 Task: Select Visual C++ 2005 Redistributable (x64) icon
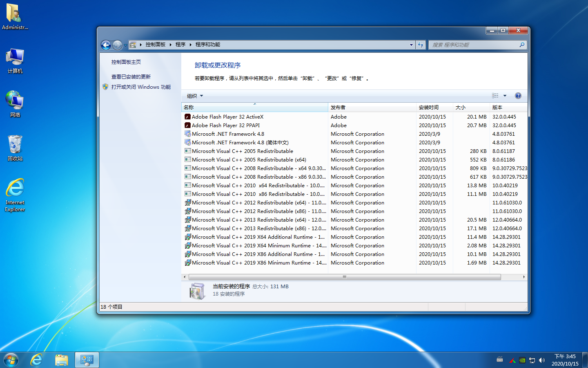pos(188,160)
